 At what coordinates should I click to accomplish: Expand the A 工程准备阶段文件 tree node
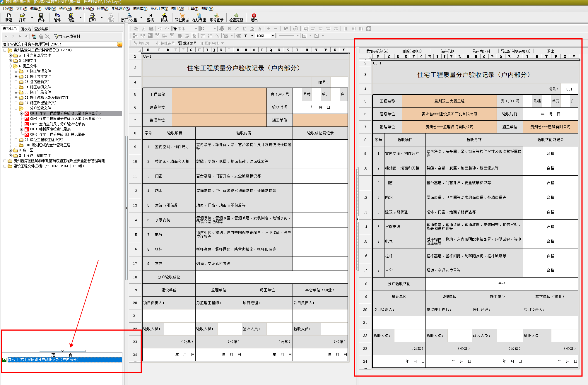(x=11, y=55)
